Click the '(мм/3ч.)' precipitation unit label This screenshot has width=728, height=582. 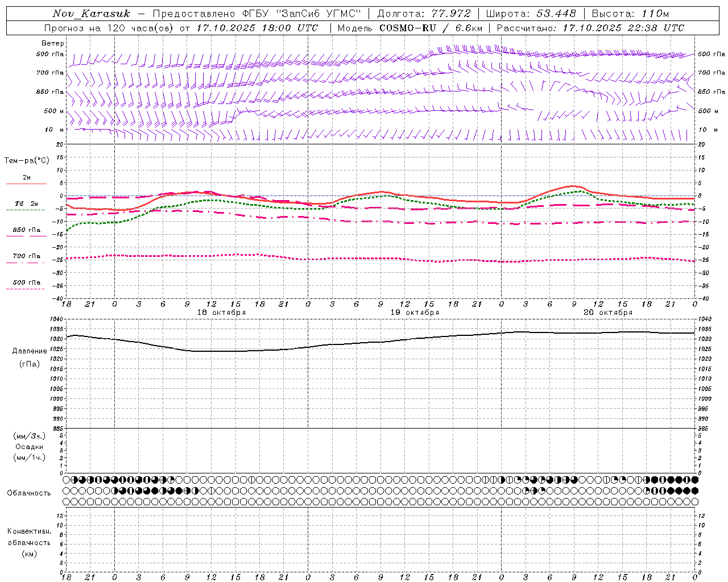click(x=30, y=436)
